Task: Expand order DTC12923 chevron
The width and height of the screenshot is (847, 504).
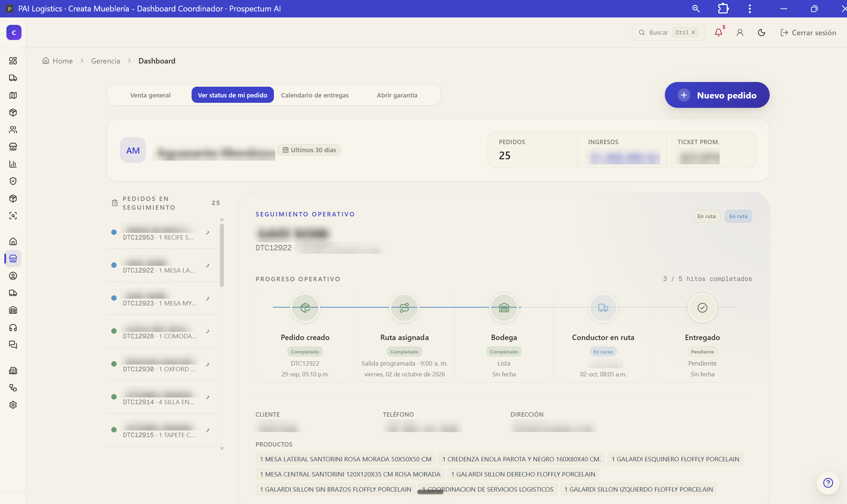Action: tap(208, 298)
